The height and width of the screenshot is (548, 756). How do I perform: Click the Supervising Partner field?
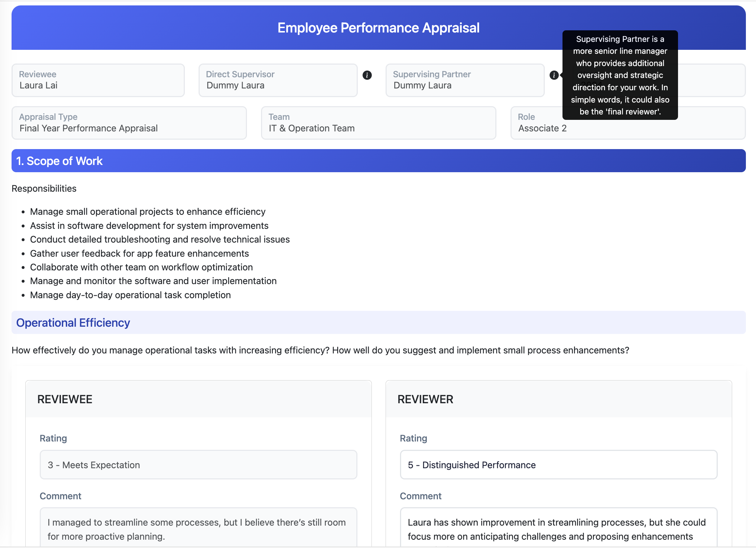tap(465, 80)
